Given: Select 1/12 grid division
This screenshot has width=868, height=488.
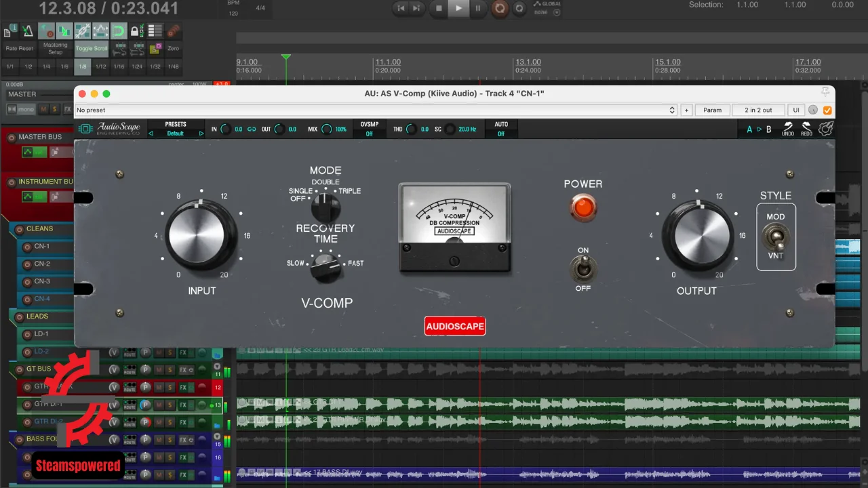Looking at the screenshot, I should click(101, 66).
